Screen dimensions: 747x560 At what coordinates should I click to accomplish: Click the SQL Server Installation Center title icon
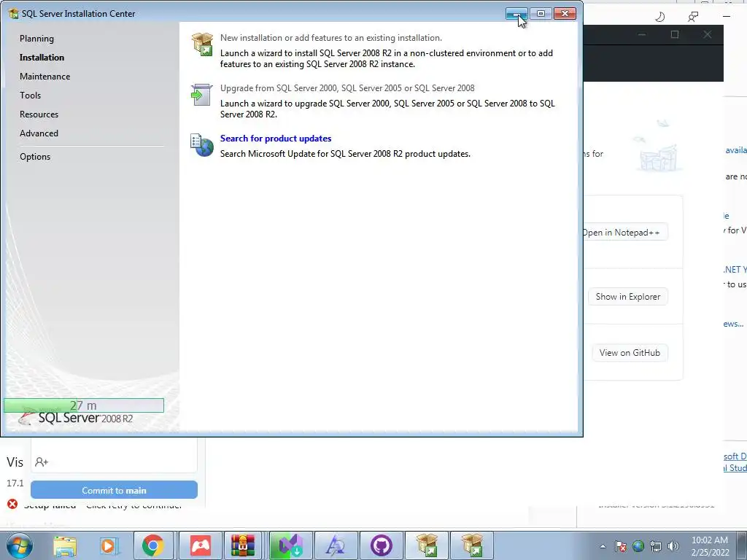pos(13,13)
